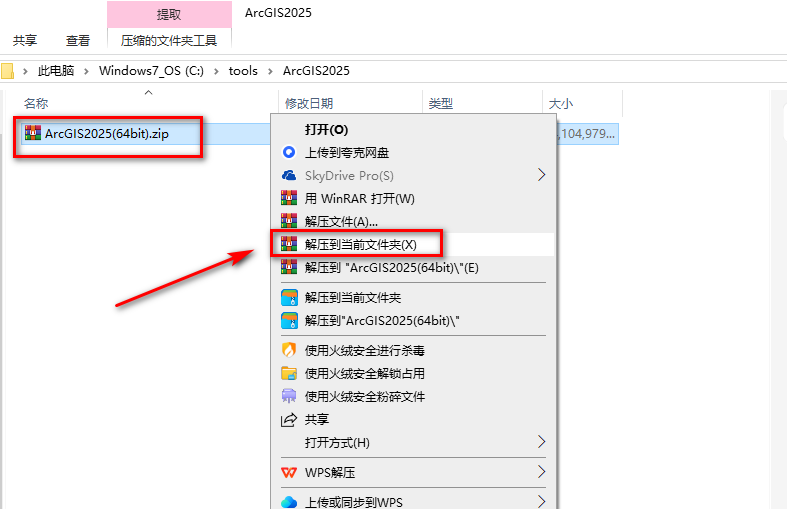This screenshot has height=509, width=787.
Task: Click ArcGIS2025 breadcrumb segment
Action: [x=316, y=71]
